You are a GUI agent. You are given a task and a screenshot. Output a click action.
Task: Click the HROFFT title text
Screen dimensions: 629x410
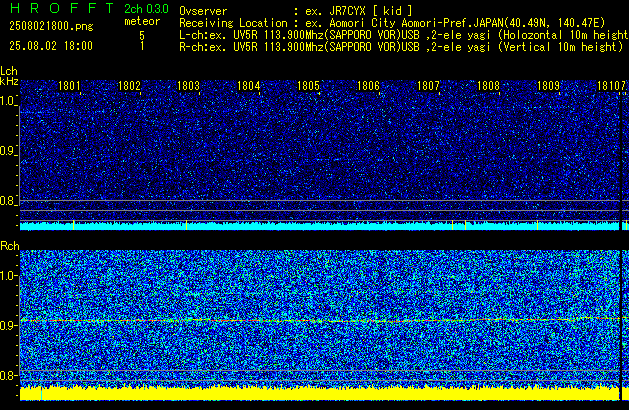click(x=62, y=8)
